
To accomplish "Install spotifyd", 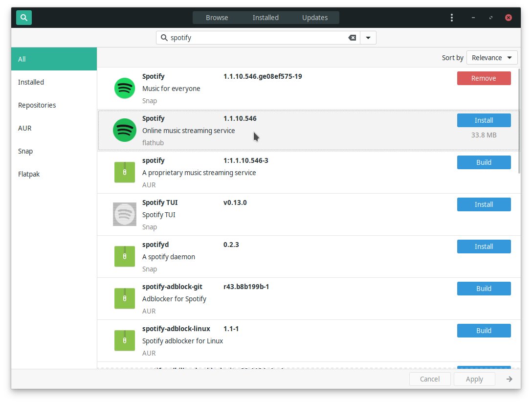I will click(484, 247).
